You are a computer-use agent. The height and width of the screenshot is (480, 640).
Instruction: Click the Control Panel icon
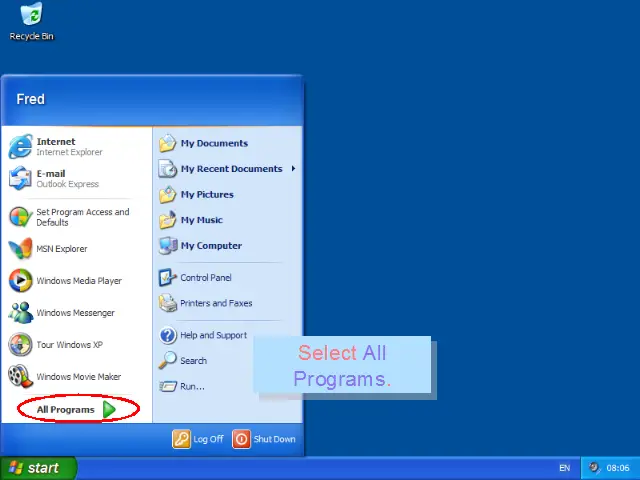(167, 278)
